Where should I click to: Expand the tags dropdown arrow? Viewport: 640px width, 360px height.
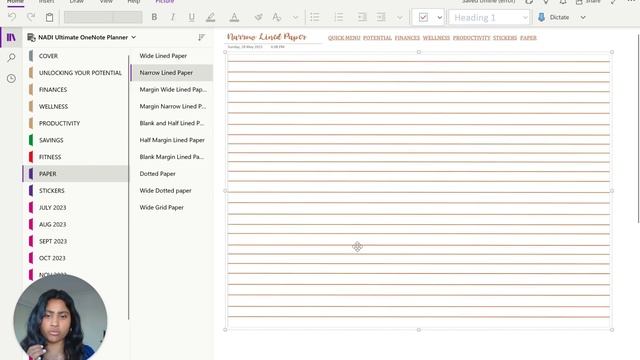click(440, 18)
